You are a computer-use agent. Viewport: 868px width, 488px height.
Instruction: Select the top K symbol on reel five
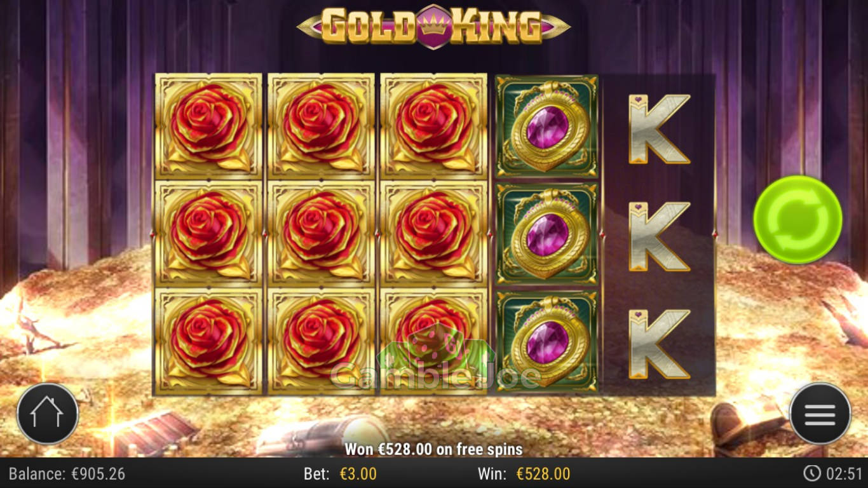(x=659, y=130)
